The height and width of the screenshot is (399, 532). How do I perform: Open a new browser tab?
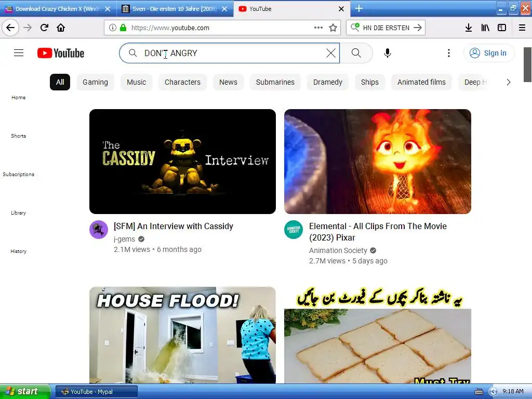point(359,8)
